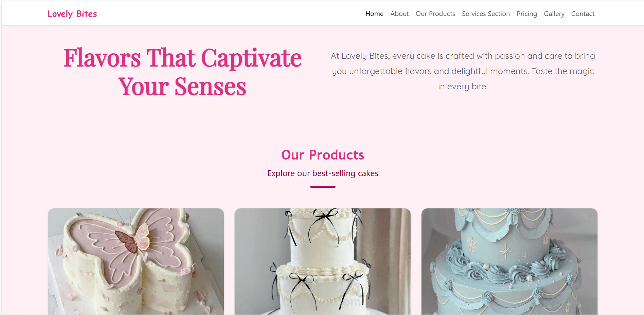This screenshot has width=644, height=315.
Task: Open the pink butterfly cake image
Action: click(136, 261)
